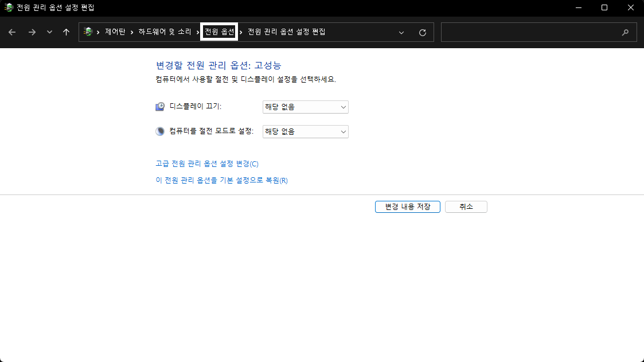Expand the address bar history dropdown
This screenshot has width=644, height=362.
pos(401,32)
